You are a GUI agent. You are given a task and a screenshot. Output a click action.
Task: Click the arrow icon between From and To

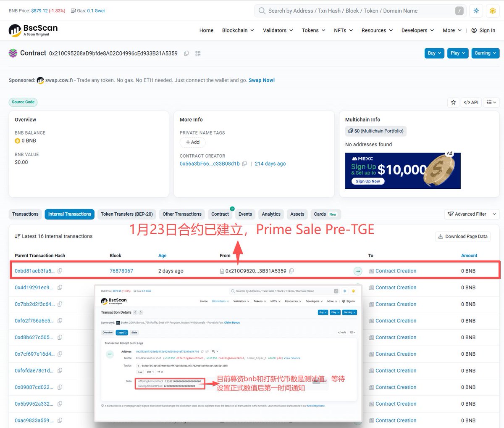pyautogui.click(x=357, y=271)
